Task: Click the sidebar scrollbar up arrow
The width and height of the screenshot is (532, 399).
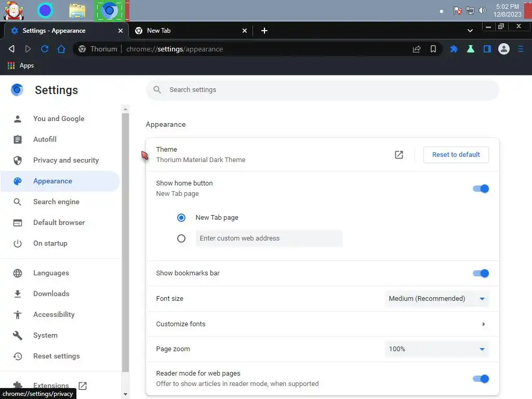Action: [126, 109]
